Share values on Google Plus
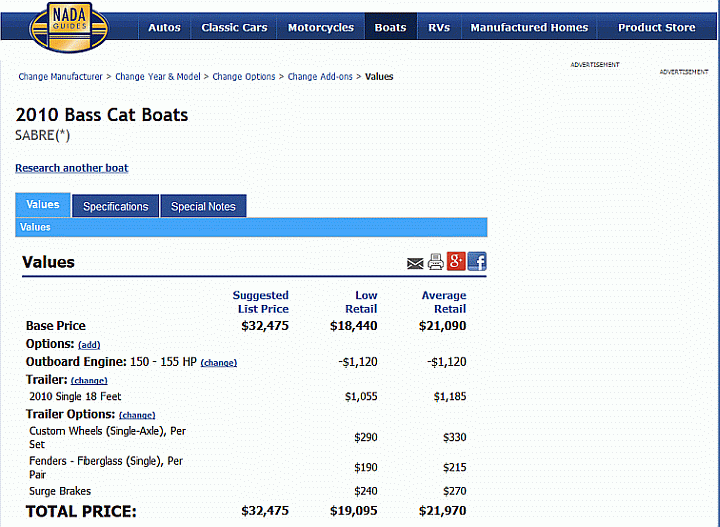Image resolution: width=720 pixels, height=527 pixels. (x=456, y=261)
